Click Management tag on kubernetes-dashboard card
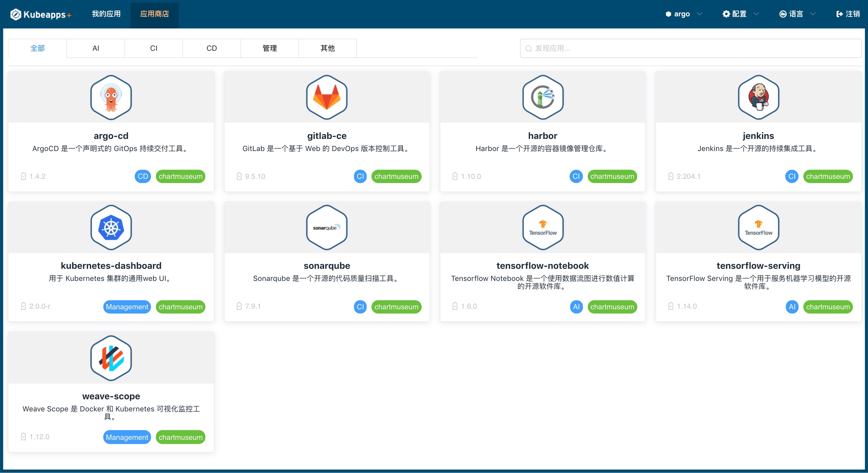868x473 pixels. point(127,307)
